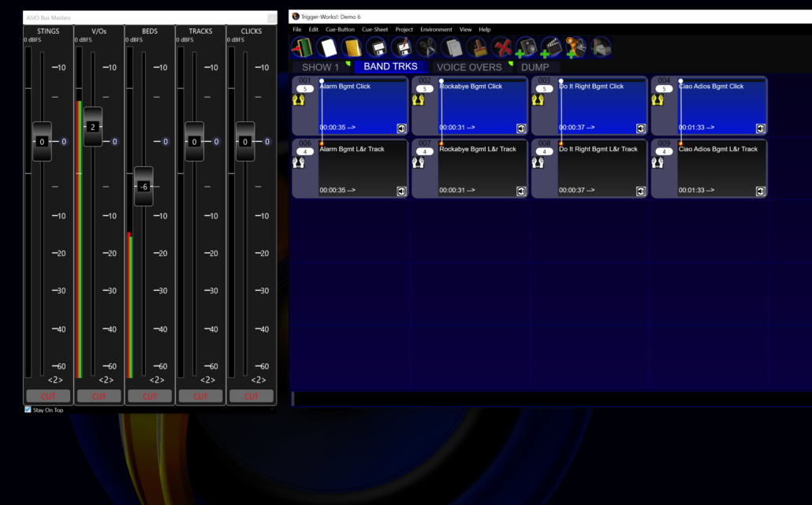Click the exit door icon in toolbar

(x=301, y=47)
